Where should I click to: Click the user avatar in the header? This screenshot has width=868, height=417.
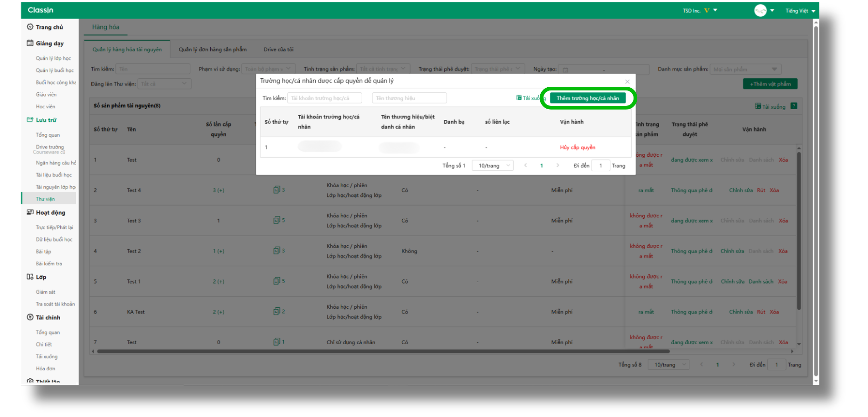pos(760,11)
